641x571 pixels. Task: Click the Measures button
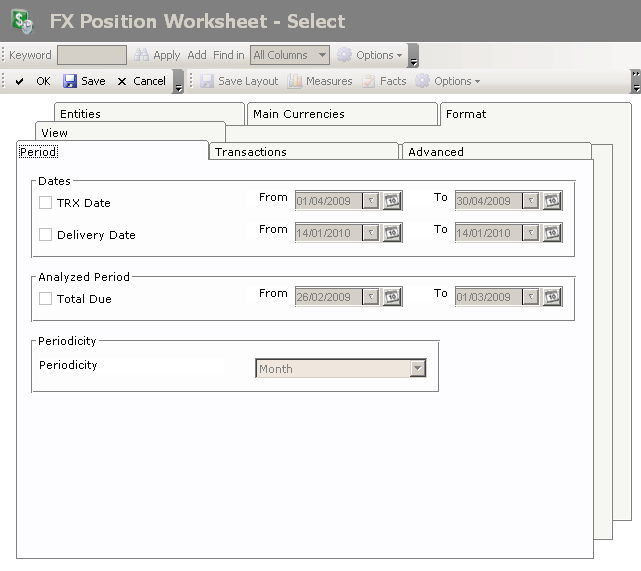pos(320,82)
